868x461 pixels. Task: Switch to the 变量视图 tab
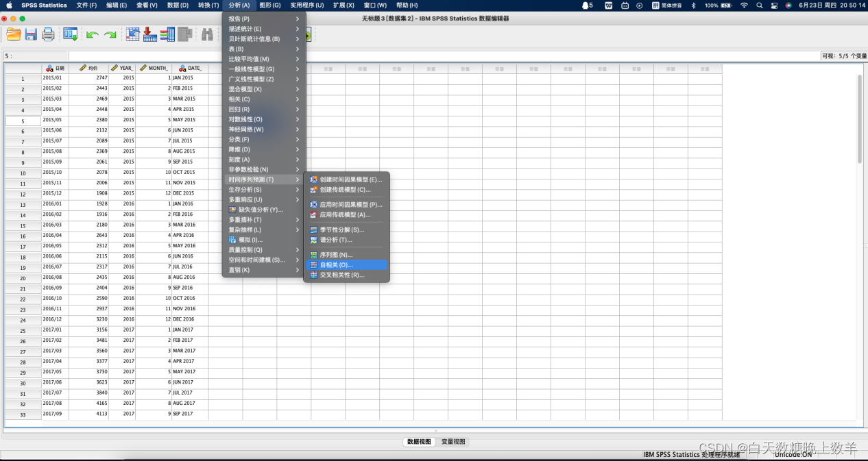coord(453,442)
